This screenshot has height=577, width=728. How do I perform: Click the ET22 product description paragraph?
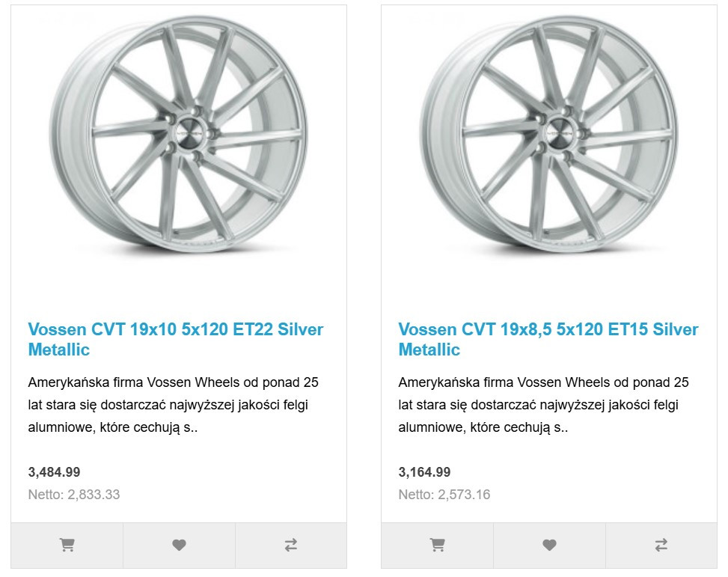coord(173,405)
